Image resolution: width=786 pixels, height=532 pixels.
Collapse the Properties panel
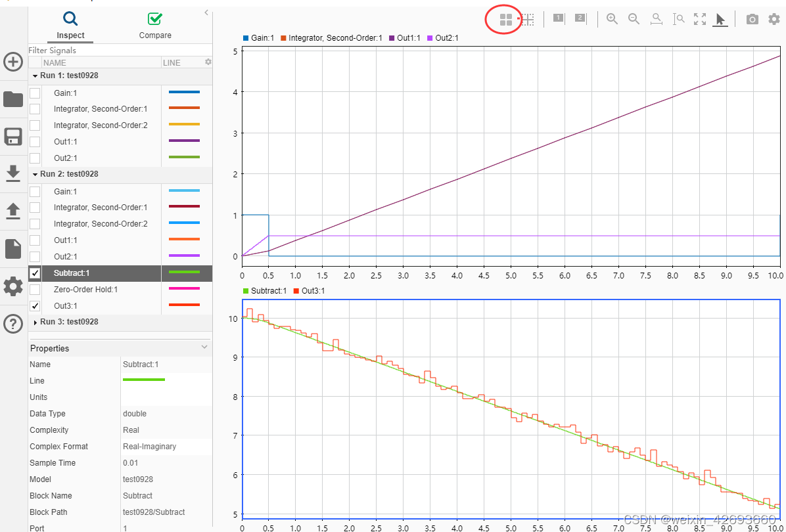pyautogui.click(x=204, y=347)
